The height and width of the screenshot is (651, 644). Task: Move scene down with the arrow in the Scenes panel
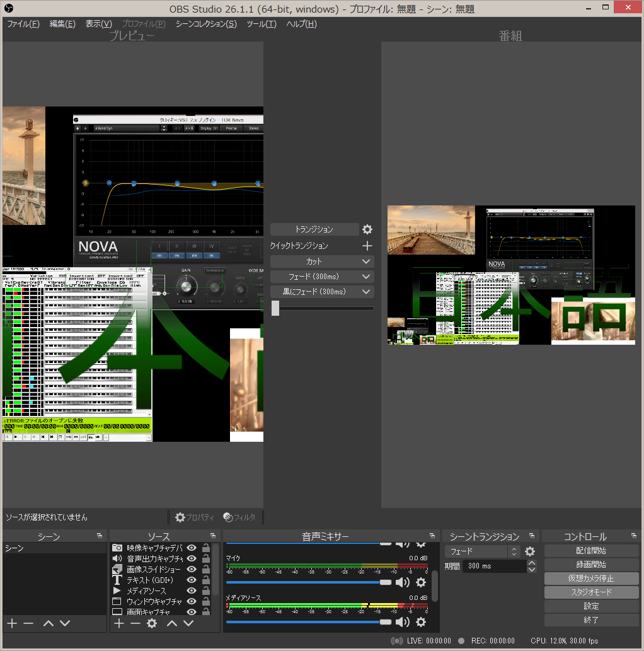[x=65, y=623]
